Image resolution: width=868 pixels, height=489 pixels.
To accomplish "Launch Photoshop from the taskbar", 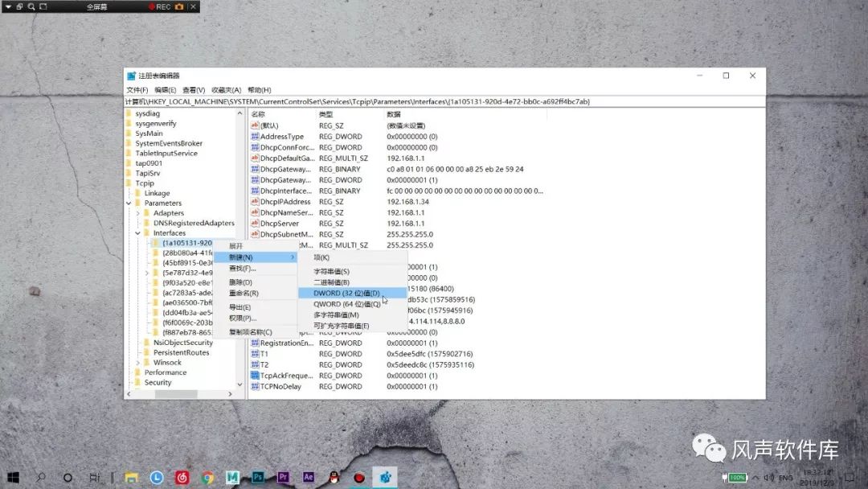I will (x=258, y=477).
